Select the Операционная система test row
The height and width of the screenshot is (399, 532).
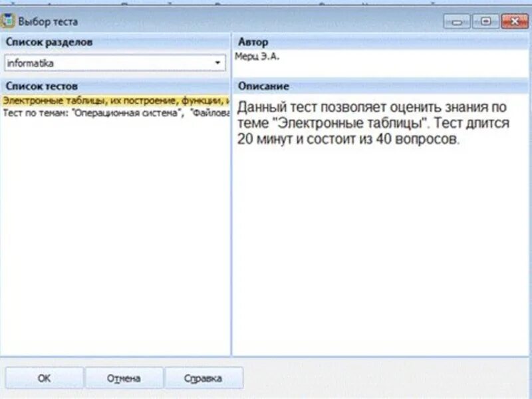click(x=115, y=112)
